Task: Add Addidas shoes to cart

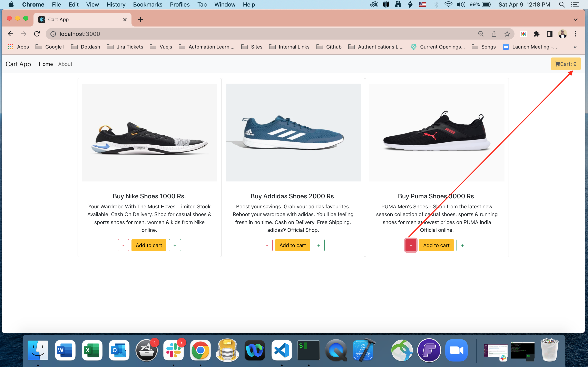Action: click(292, 245)
